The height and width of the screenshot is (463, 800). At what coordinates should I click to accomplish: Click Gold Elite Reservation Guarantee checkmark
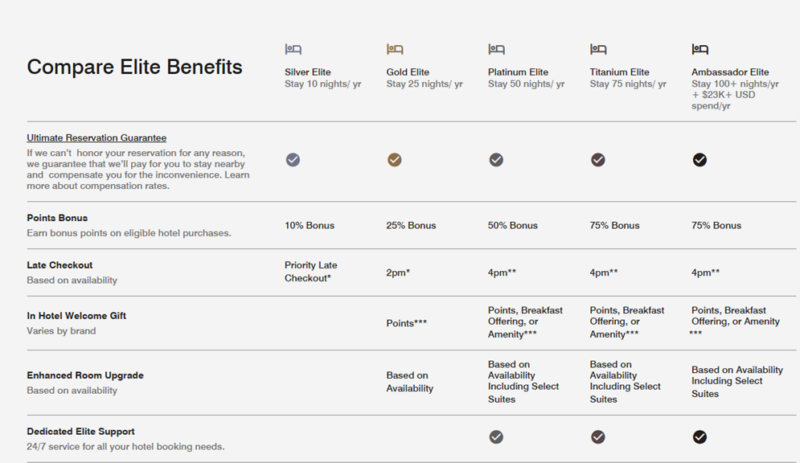tap(394, 160)
